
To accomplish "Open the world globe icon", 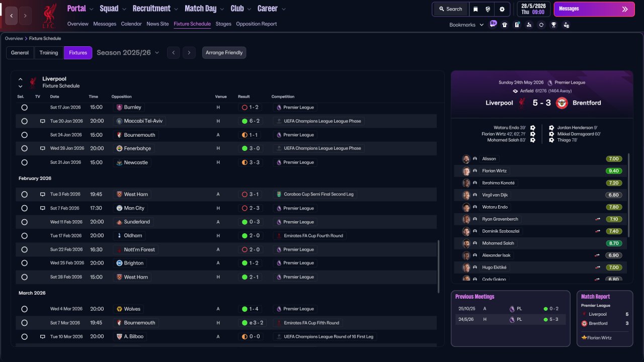I will 488,9.
